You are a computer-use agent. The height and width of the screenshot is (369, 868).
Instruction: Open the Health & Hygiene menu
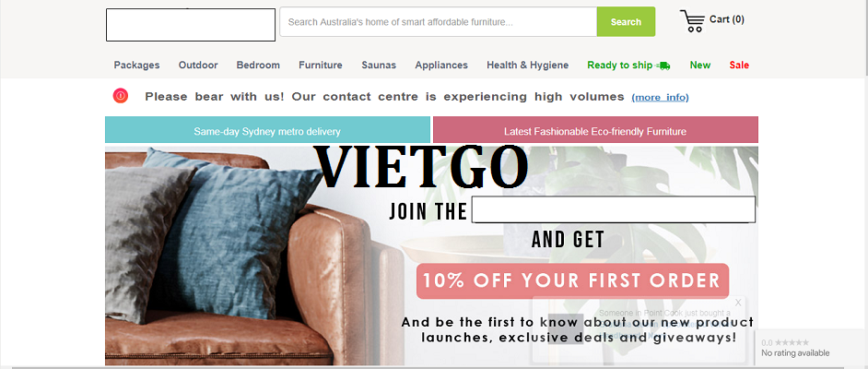(x=528, y=65)
